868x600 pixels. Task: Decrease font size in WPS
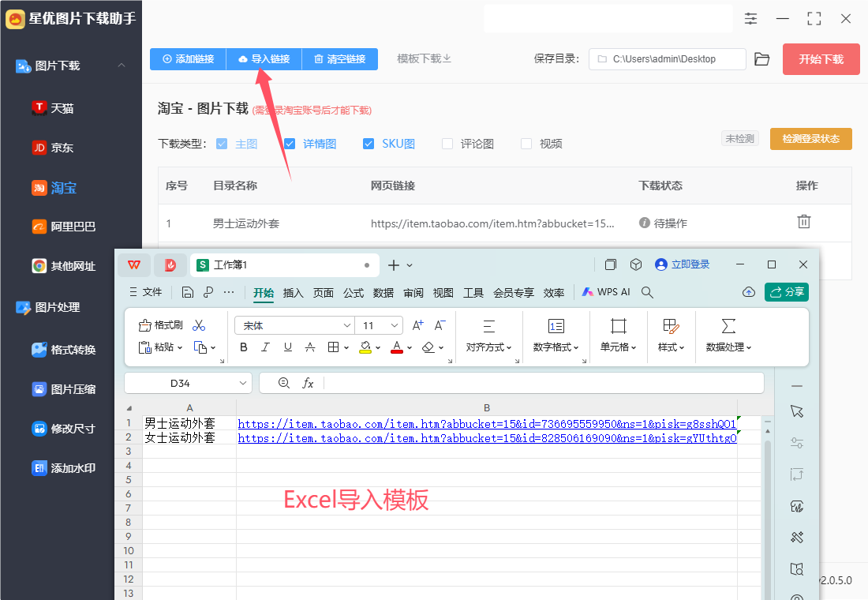pyautogui.click(x=440, y=325)
